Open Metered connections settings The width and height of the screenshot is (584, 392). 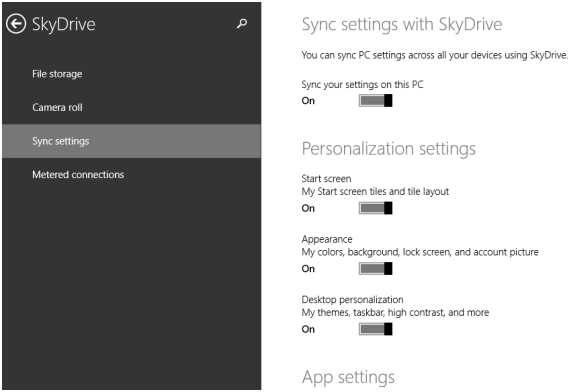pyautogui.click(x=131, y=174)
